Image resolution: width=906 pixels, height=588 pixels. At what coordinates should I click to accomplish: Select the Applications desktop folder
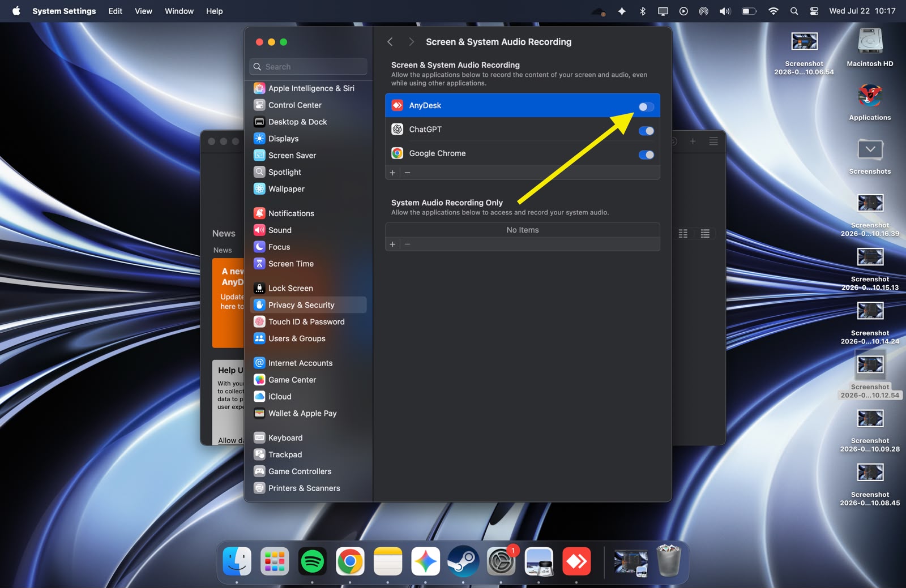pos(870,102)
